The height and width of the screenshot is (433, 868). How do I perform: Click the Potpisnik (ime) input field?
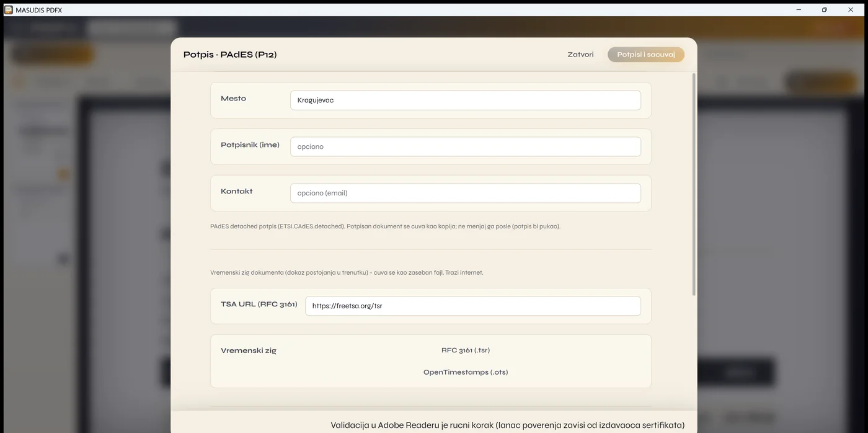click(465, 146)
